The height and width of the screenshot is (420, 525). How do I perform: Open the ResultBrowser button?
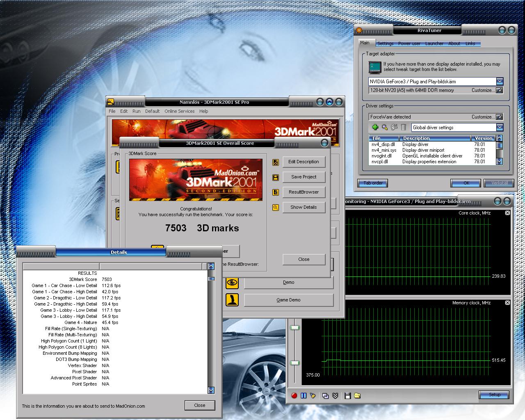click(x=304, y=192)
